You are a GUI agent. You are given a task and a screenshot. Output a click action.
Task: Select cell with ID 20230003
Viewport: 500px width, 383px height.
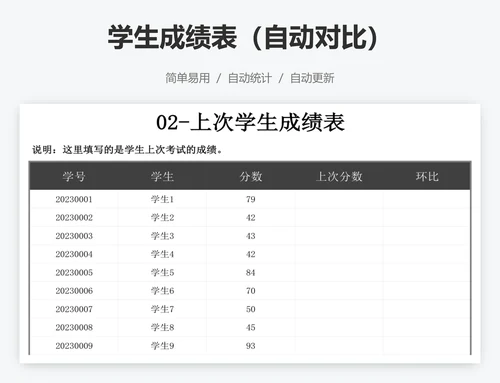[74, 236]
